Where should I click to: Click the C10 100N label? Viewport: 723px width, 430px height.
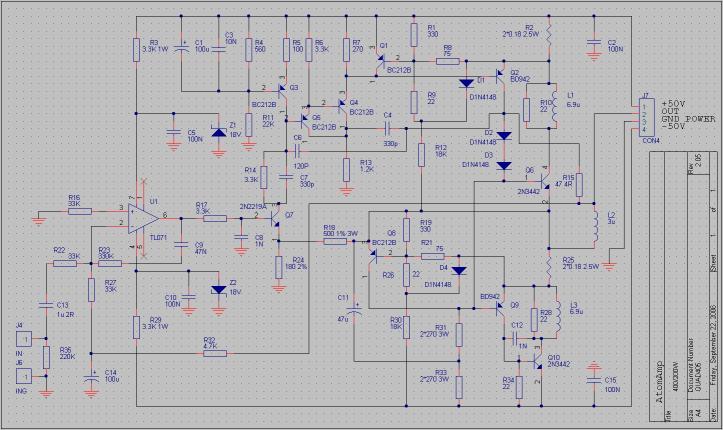[x=172, y=301]
